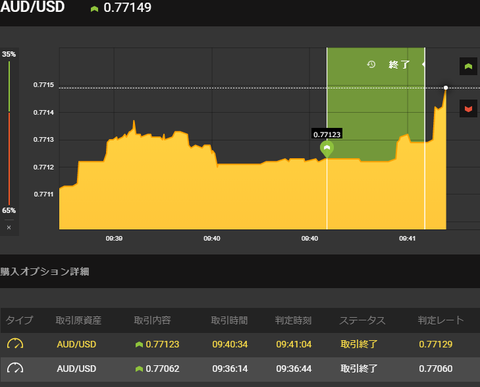The width and height of the screenshot is (480, 387).
Task: Click the clock history icon beside 終了
Action: [x=371, y=64]
